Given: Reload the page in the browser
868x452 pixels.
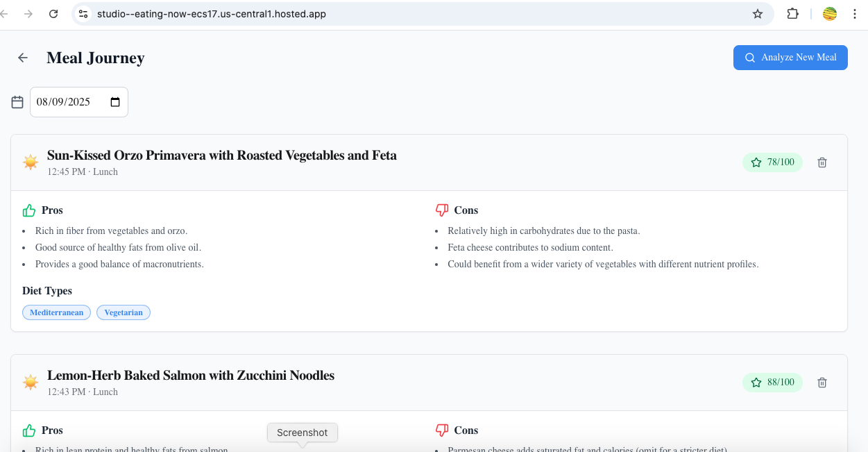Looking at the screenshot, I should click(x=53, y=14).
